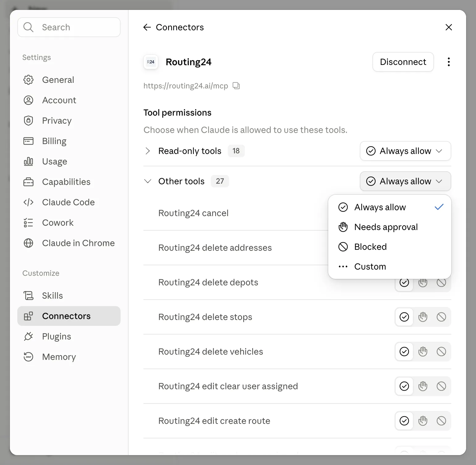Require approval for edit create route
This screenshot has height=465, width=476.
pos(423,421)
